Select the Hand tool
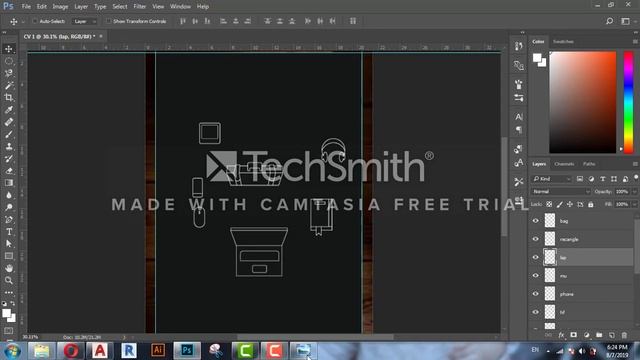The width and height of the screenshot is (640, 360). [9, 268]
